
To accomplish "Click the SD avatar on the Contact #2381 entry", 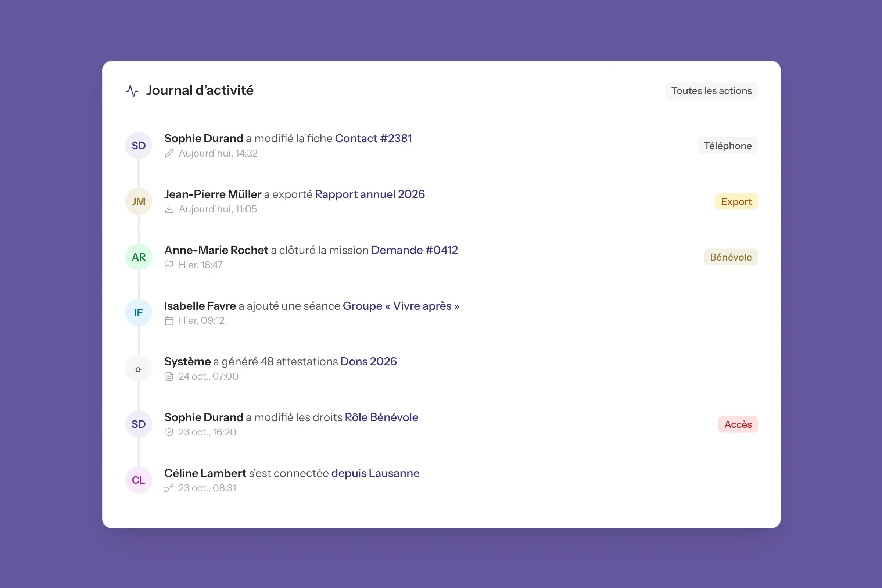I will [x=139, y=146].
